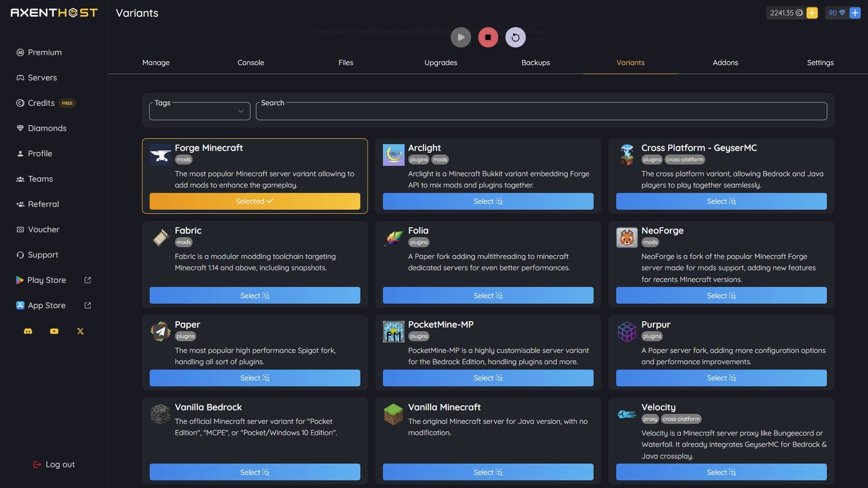
Task: Open the Addons section
Action: pyautogui.click(x=726, y=62)
